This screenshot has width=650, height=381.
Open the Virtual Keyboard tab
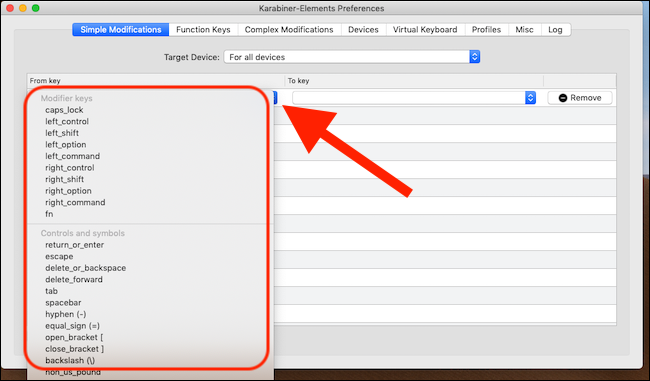click(x=425, y=29)
